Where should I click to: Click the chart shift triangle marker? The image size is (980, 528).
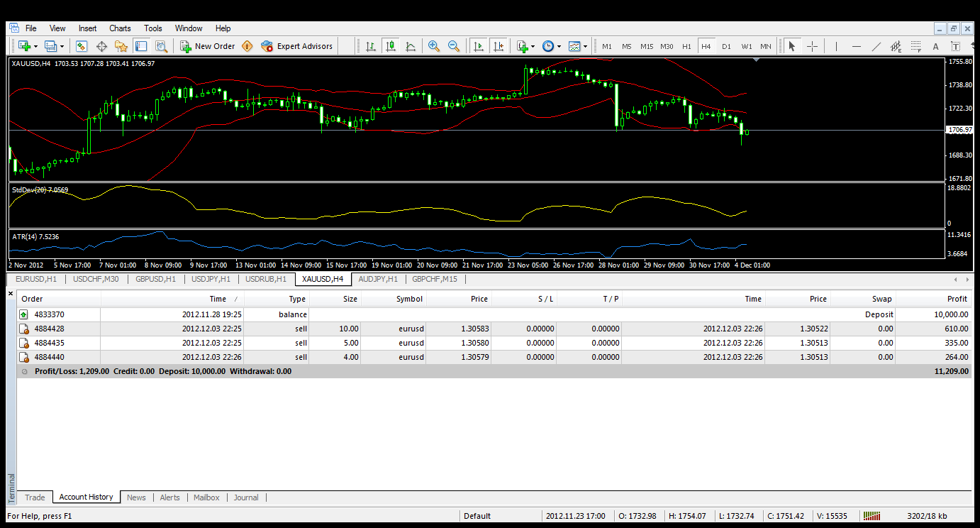(757, 60)
